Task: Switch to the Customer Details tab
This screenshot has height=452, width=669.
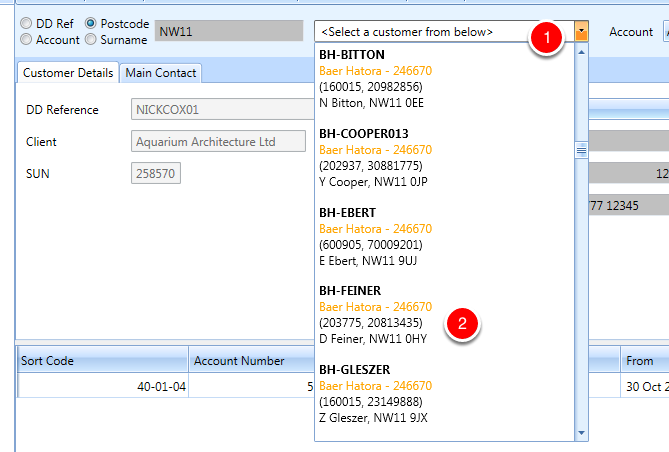Action: (x=68, y=73)
